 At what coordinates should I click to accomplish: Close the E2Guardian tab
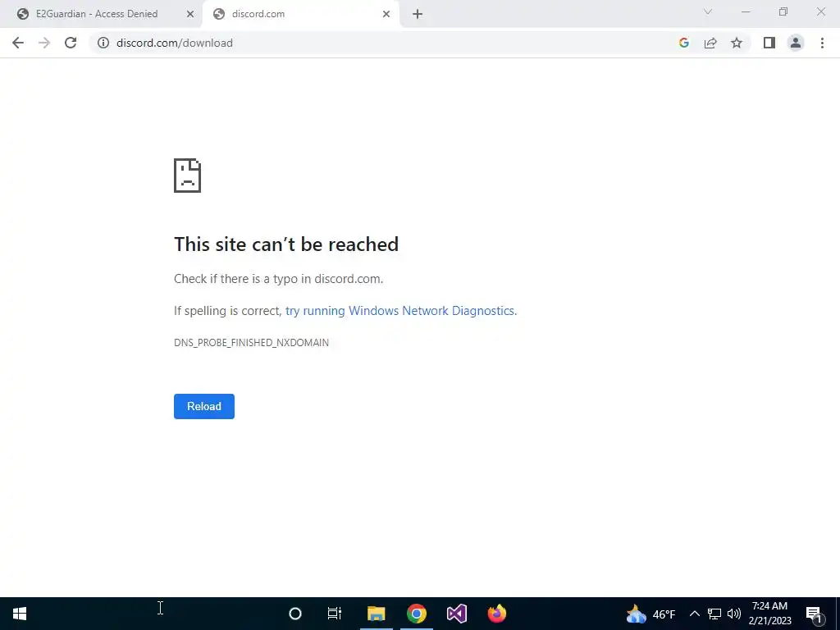coord(190,14)
